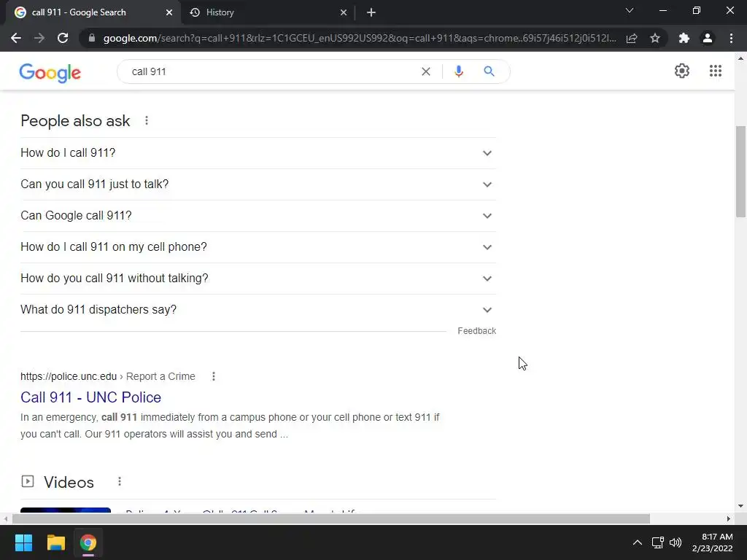The height and width of the screenshot is (560, 747).
Task: Bookmark this page with the star icon
Action: pyautogui.click(x=655, y=38)
